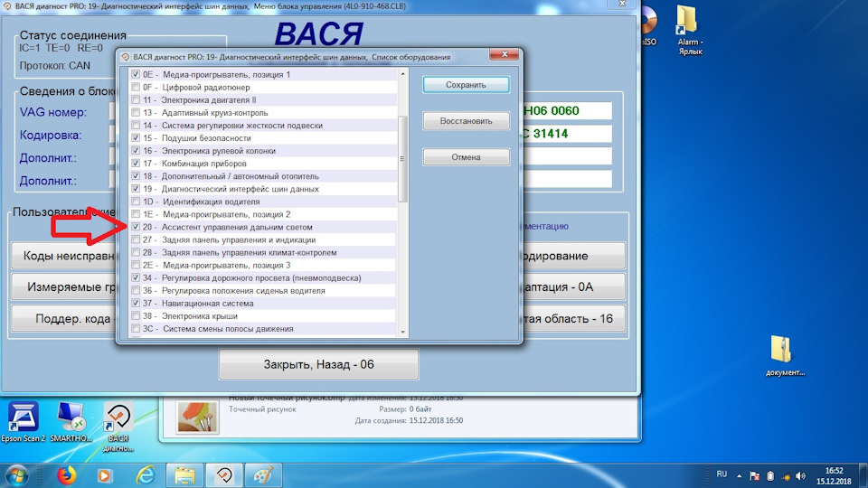Uncheck 37 Навигационная система
The image size is (868, 488).
point(136,304)
